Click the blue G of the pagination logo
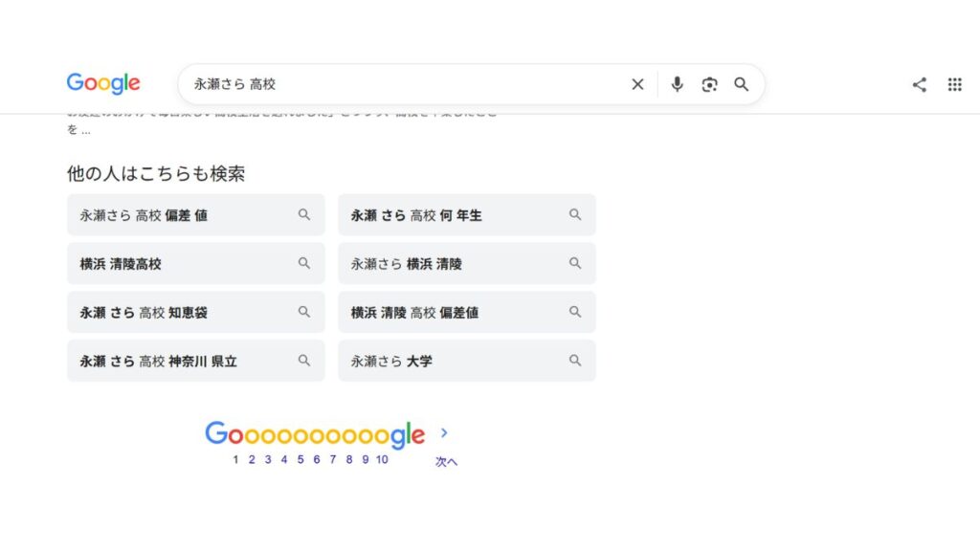This screenshot has width=980, height=551. [x=216, y=432]
